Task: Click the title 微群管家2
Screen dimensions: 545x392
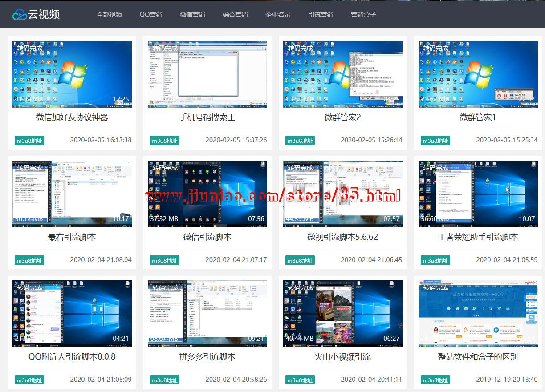Action: tap(343, 117)
